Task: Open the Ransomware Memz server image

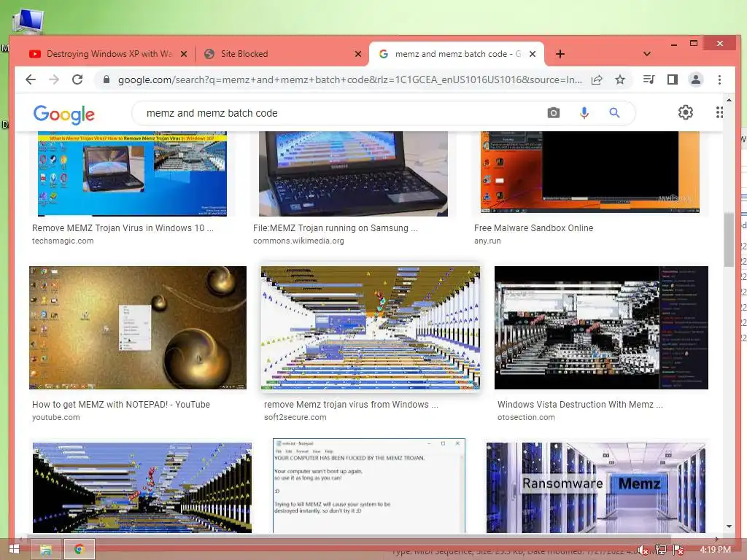Action: 595,488
